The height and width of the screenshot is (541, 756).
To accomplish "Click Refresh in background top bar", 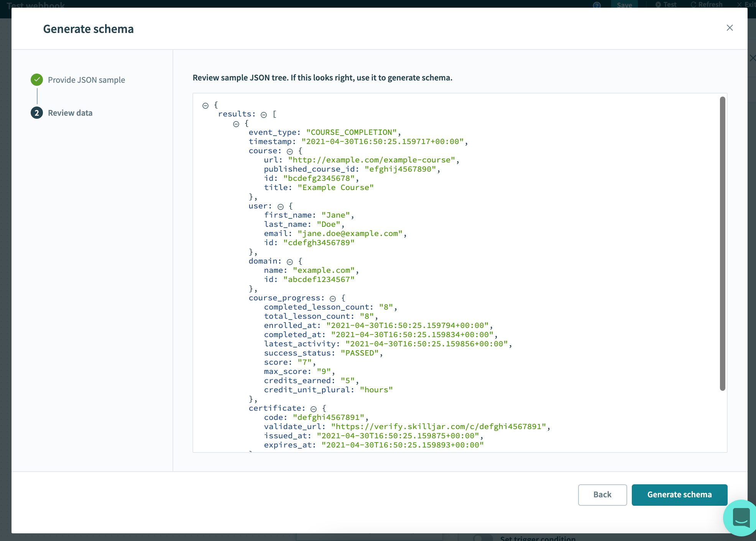I will 707,5.
